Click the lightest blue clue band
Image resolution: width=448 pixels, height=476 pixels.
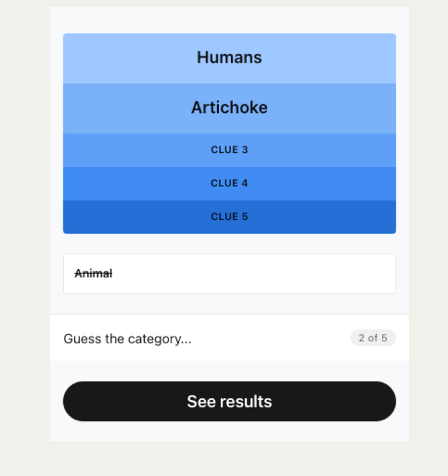click(x=230, y=58)
